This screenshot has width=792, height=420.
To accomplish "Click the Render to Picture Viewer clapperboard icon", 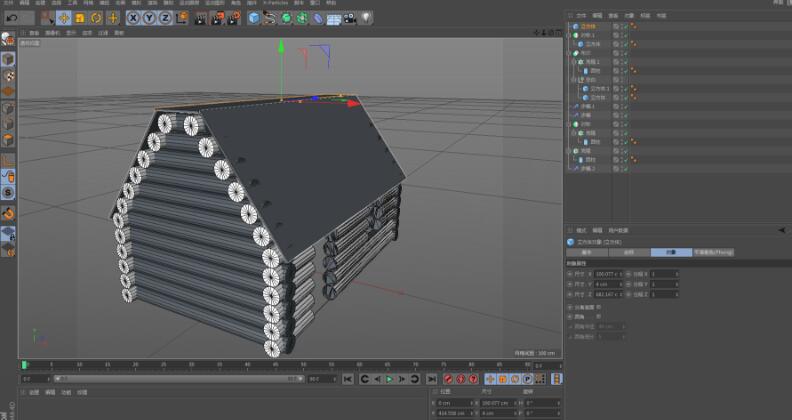I will pos(218,18).
